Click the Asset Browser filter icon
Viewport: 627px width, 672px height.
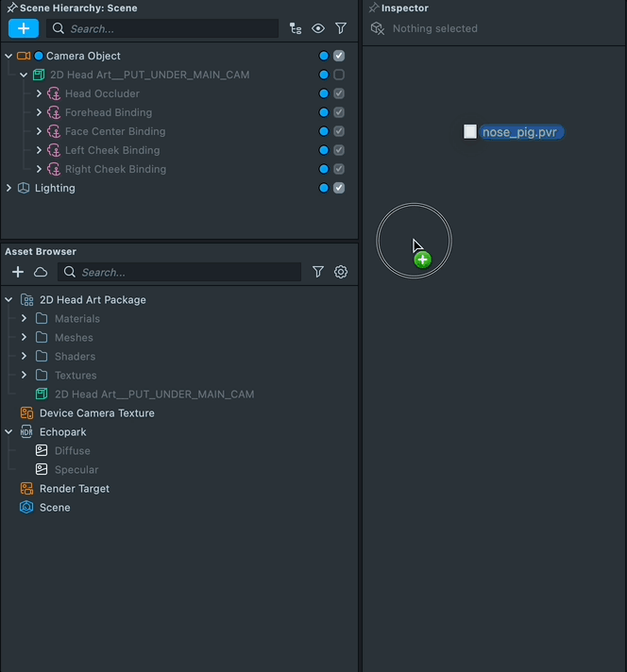(318, 272)
